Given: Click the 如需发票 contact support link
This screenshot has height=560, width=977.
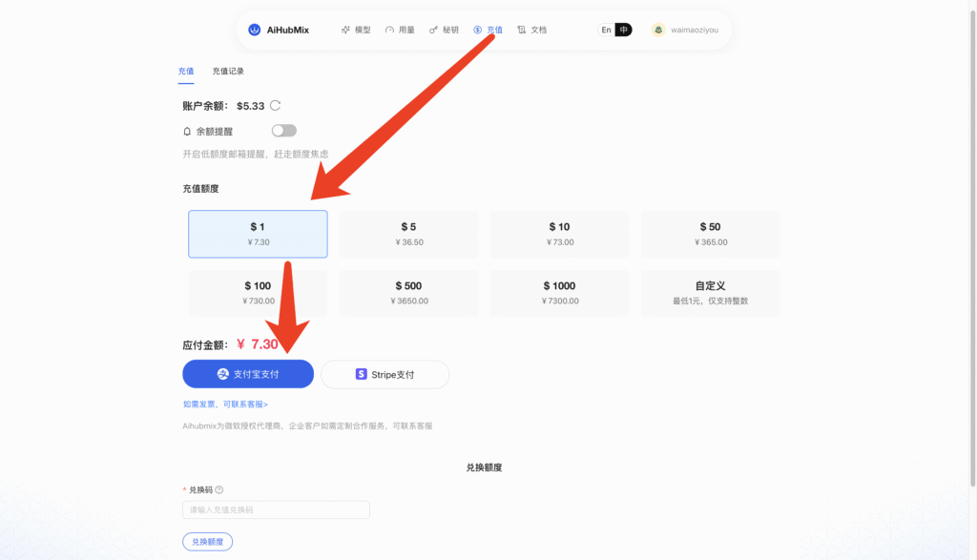Looking at the screenshot, I should (225, 404).
